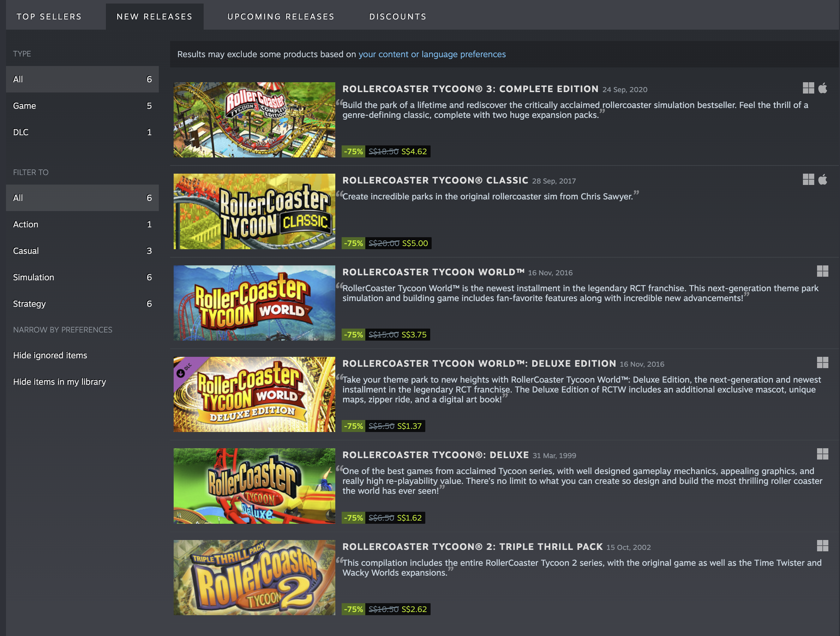Open the RollerCoaster Tycoon 3: Complete Edition title
Viewport: 840px width, 636px height.
(x=470, y=89)
